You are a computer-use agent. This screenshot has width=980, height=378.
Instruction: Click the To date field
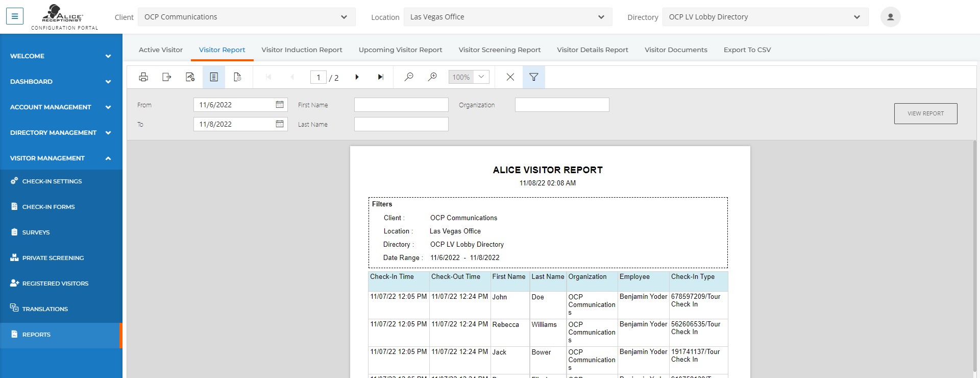click(x=240, y=124)
